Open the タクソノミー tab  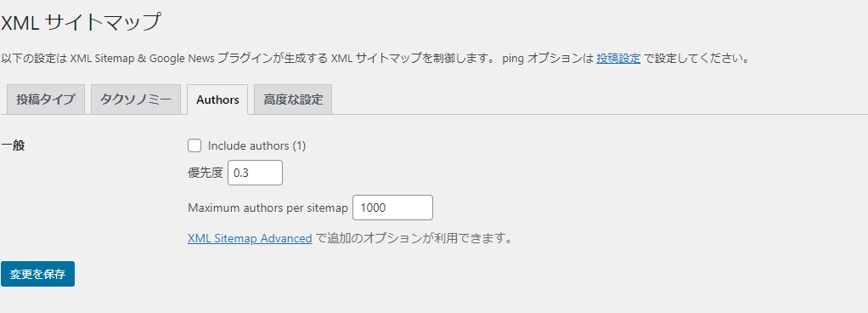click(136, 100)
